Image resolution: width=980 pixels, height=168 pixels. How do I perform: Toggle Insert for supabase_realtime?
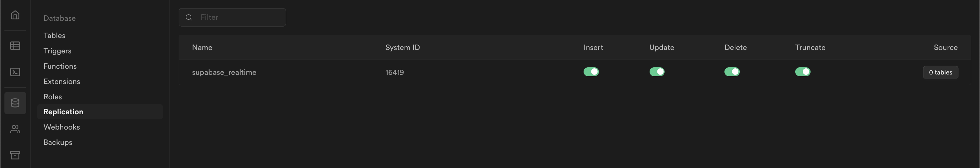591,72
